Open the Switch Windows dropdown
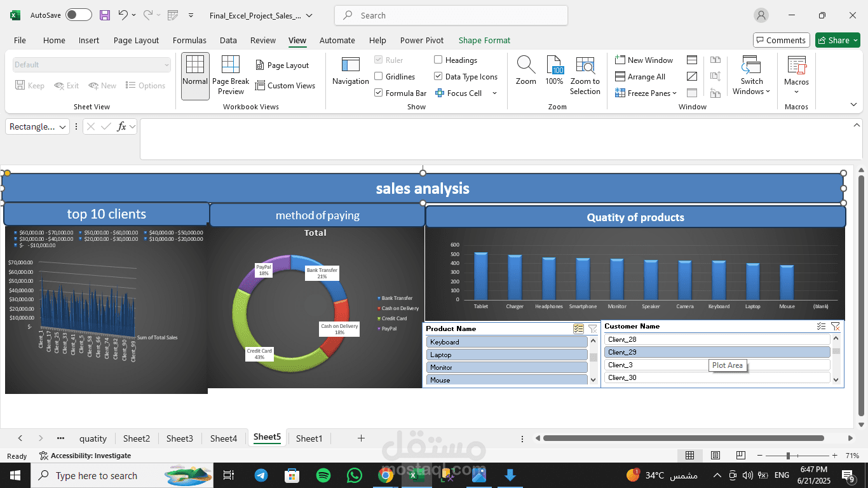Image resolution: width=868 pixels, height=488 pixels. [x=752, y=75]
